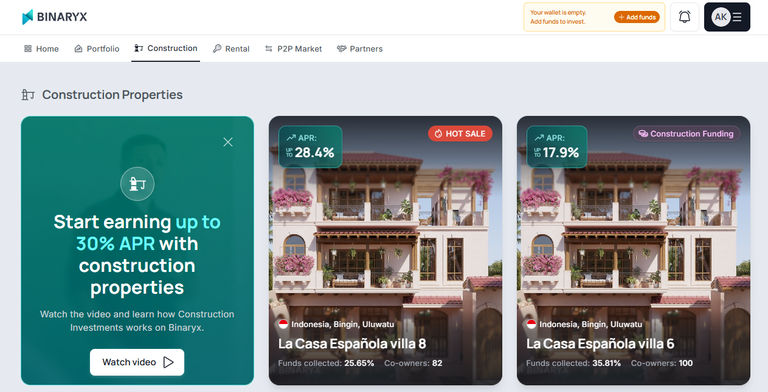Open the notifications bell
This screenshot has height=392, width=768.
tap(684, 17)
